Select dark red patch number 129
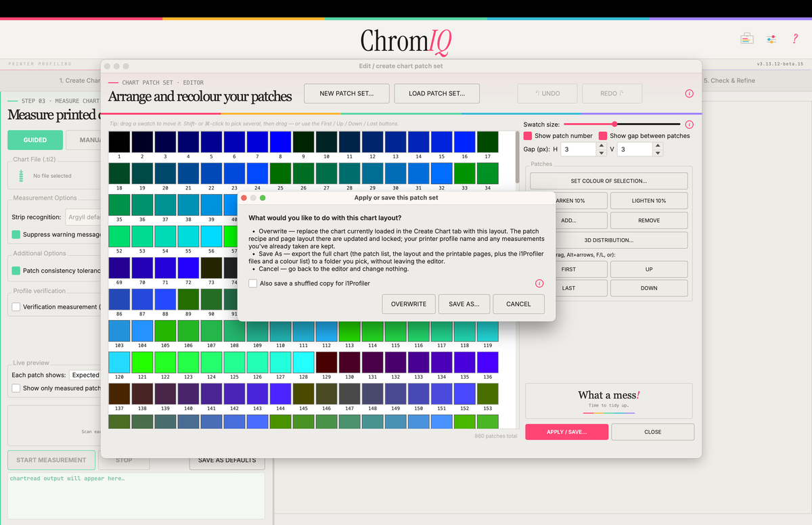The height and width of the screenshot is (525, 812). coord(326,363)
